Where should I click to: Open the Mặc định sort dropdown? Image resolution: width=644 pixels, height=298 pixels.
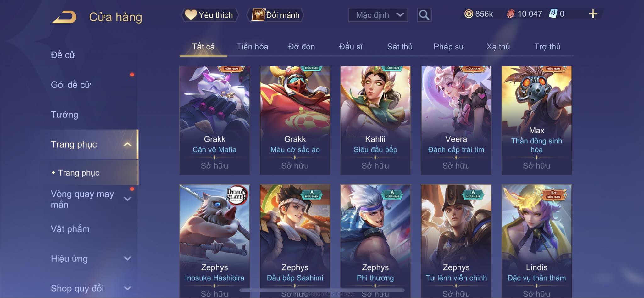click(378, 15)
